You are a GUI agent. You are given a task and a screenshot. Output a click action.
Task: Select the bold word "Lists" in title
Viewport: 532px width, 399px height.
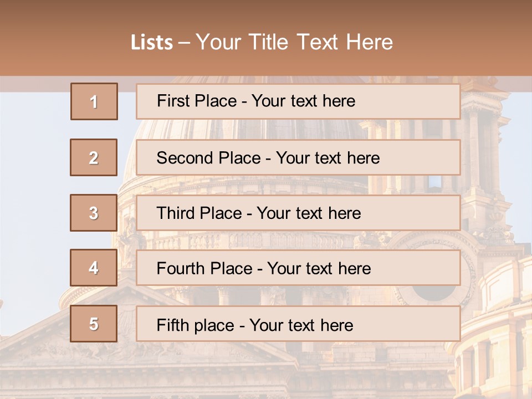151,43
